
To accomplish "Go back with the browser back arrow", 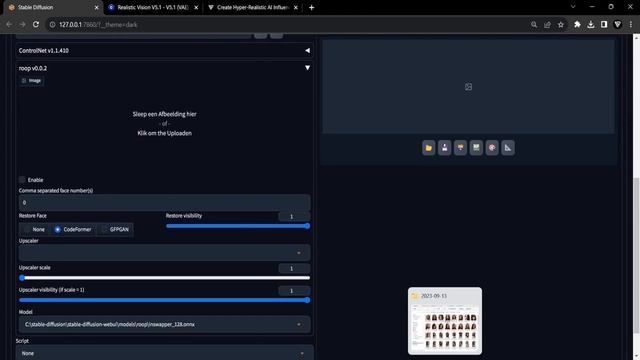I will tap(9, 24).
